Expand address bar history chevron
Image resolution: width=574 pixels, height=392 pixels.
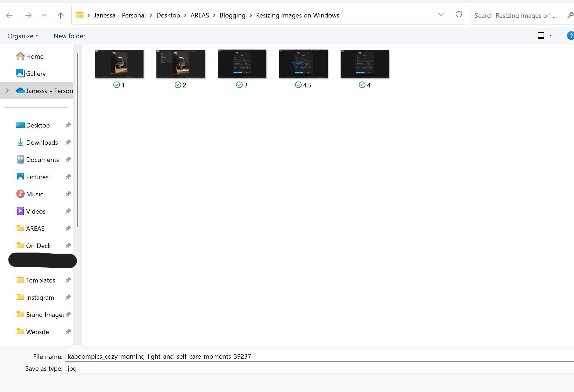(441, 15)
